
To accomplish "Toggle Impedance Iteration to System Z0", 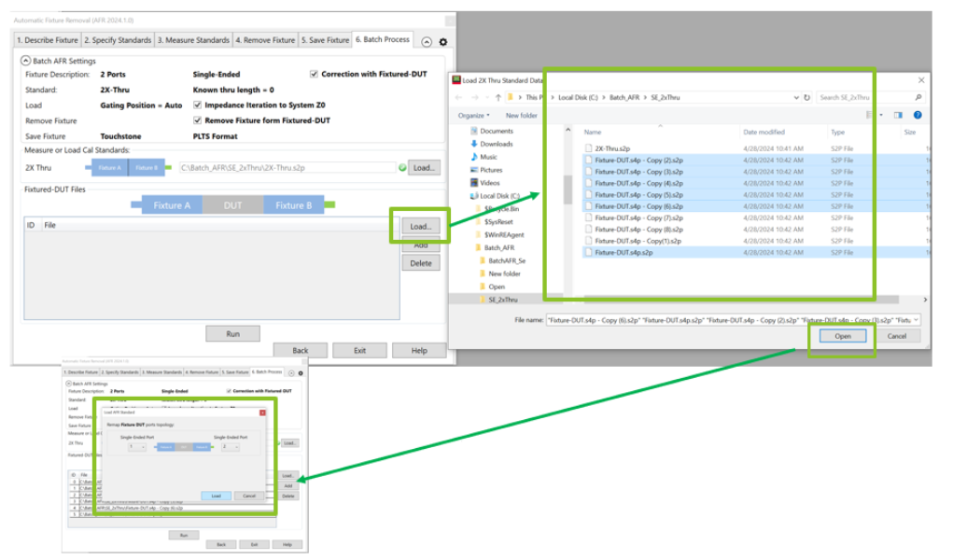I will 197,105.
